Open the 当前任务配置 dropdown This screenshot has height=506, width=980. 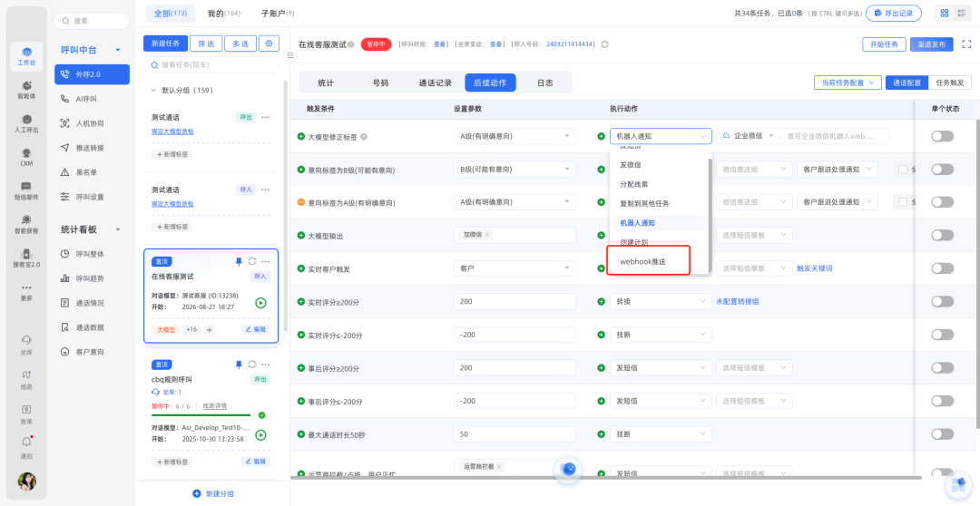(x=847, y=83)
